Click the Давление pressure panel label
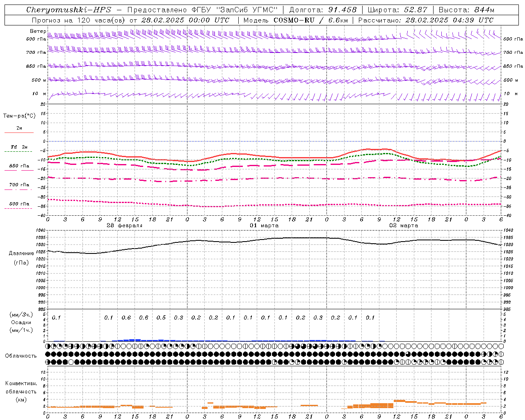525x420 pixels. point(21,253)
